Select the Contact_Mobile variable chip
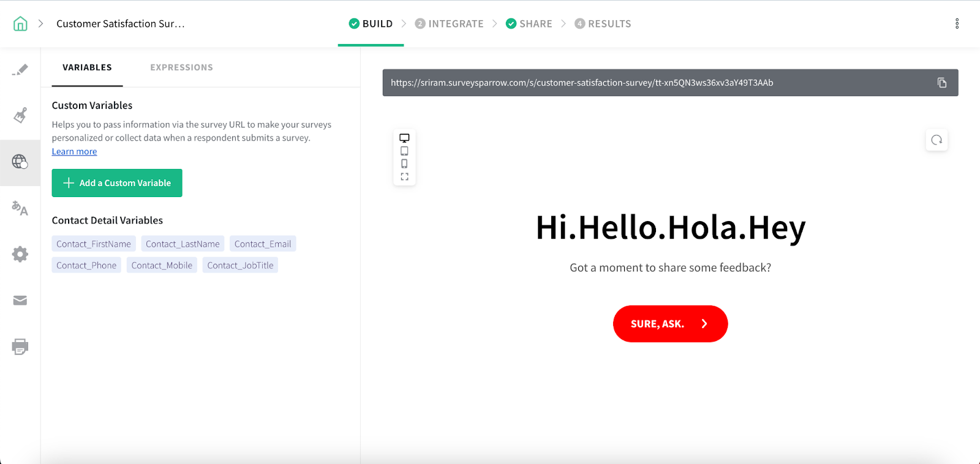The width and height of the screenshot is (980, 464). pos(162,266)
